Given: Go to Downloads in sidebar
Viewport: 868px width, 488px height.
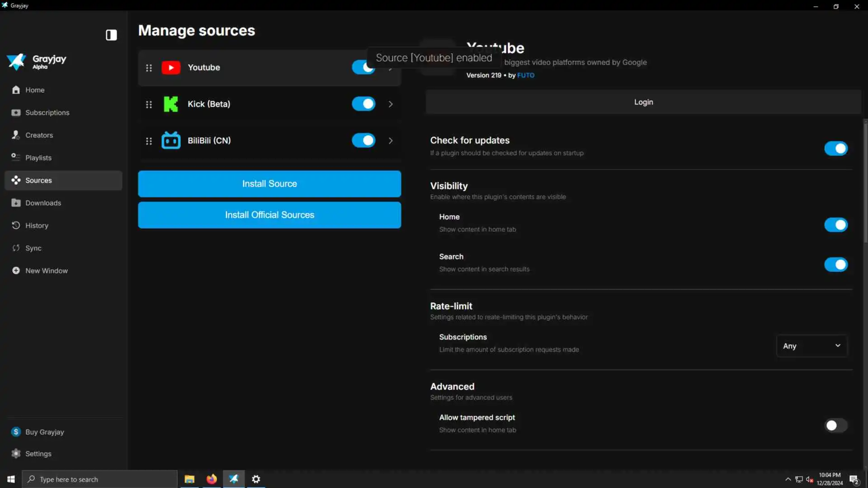Looking at the screenshot, I should click(43, 203).
